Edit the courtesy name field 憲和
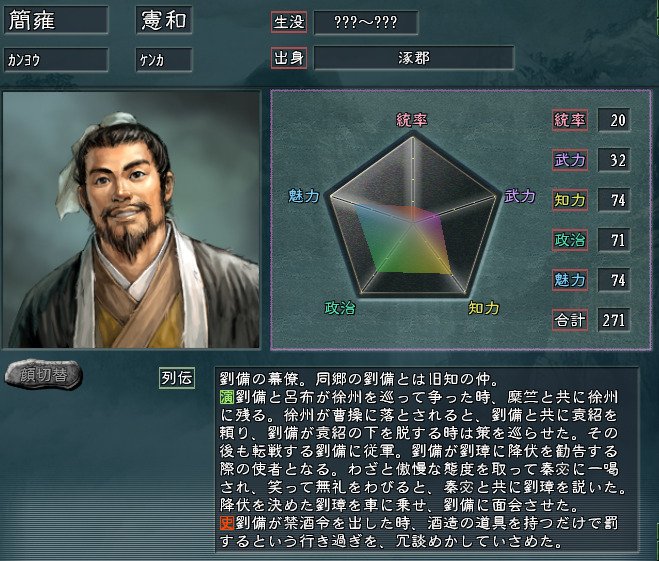 (164, 20)
